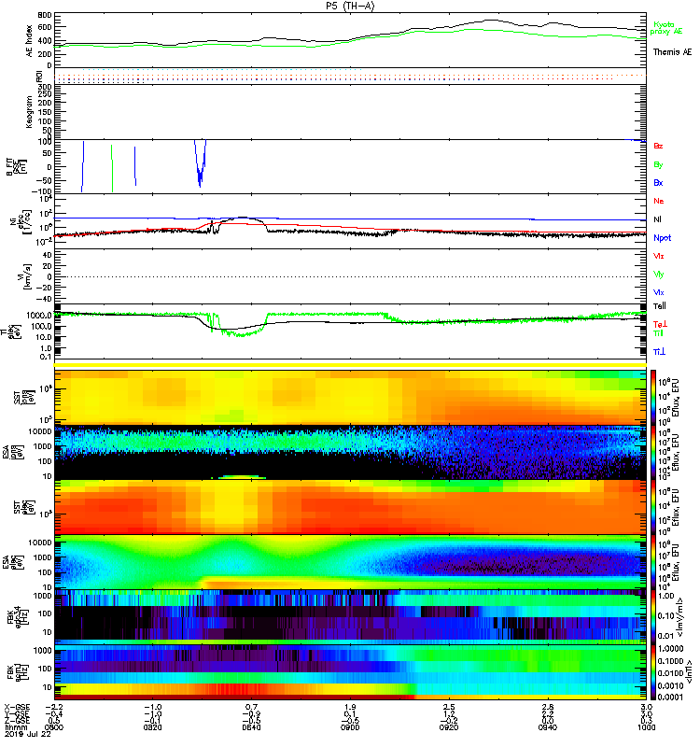The image size is (700, 747).
Task: Click the "Vi [km/s]" axis label
Action: [x=23, y=276]
